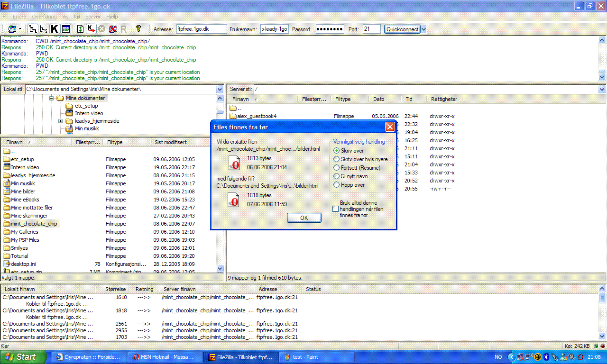Image resolution: width=607 pixels, height=364 pixels.
Task: Enable 'Bruk alltid denne handlingen' checkbox
Action: pos(336,209)
